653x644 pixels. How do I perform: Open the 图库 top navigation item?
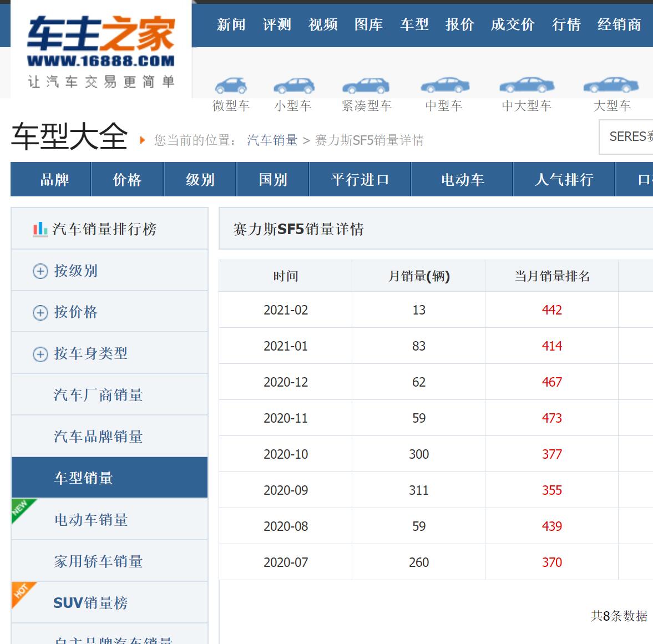(x=368, y=24)
